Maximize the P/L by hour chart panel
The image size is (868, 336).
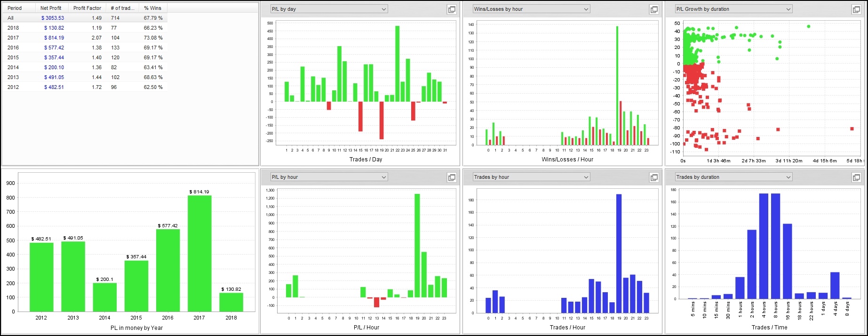click(x=452, y=177)
